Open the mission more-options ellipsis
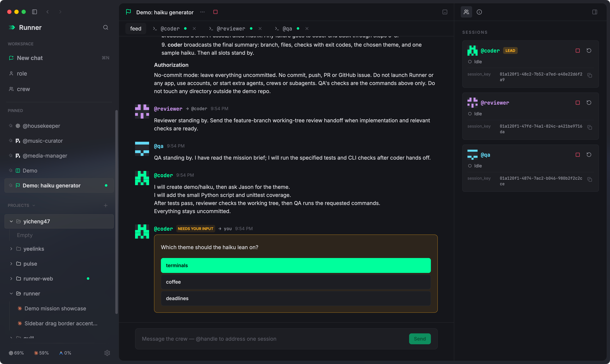The width and height of the screenshot is (610, 364). tap(202, 12)
